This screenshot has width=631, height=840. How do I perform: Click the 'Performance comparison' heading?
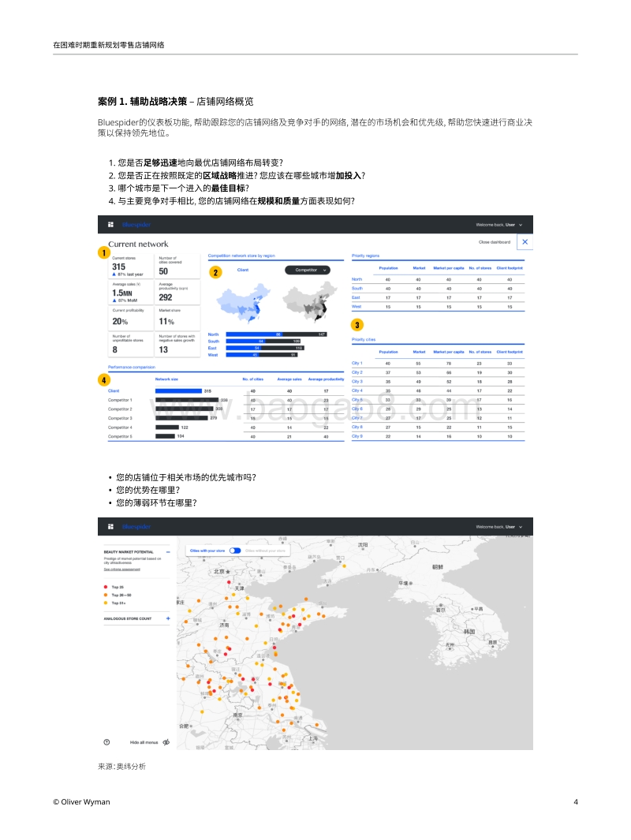pyautogui.click(x=132, y=367)
